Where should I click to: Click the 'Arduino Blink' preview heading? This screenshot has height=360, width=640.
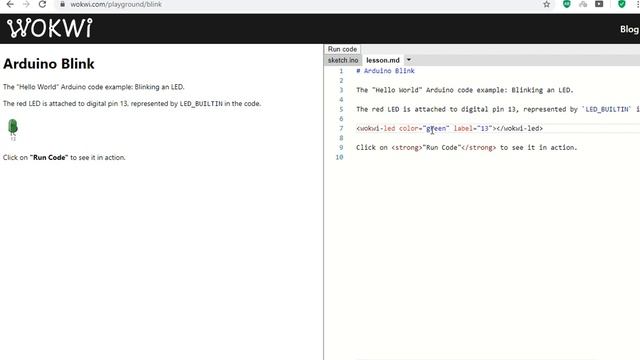49,64
